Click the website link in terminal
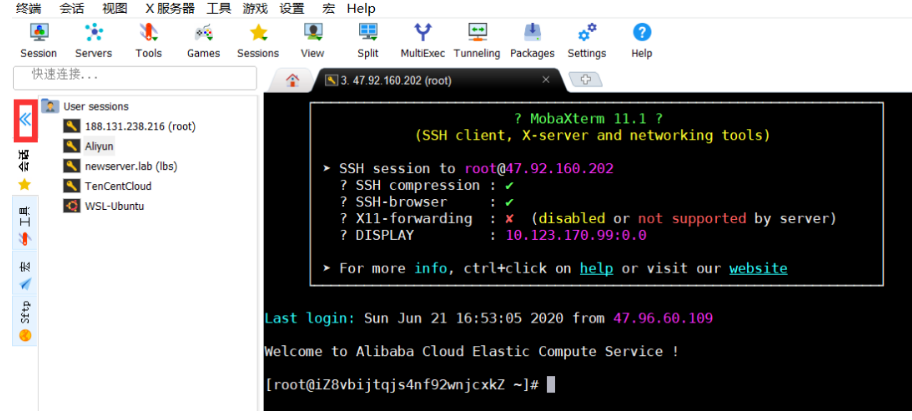The height and width of the screenshot is (420, 912). [757, 268]
